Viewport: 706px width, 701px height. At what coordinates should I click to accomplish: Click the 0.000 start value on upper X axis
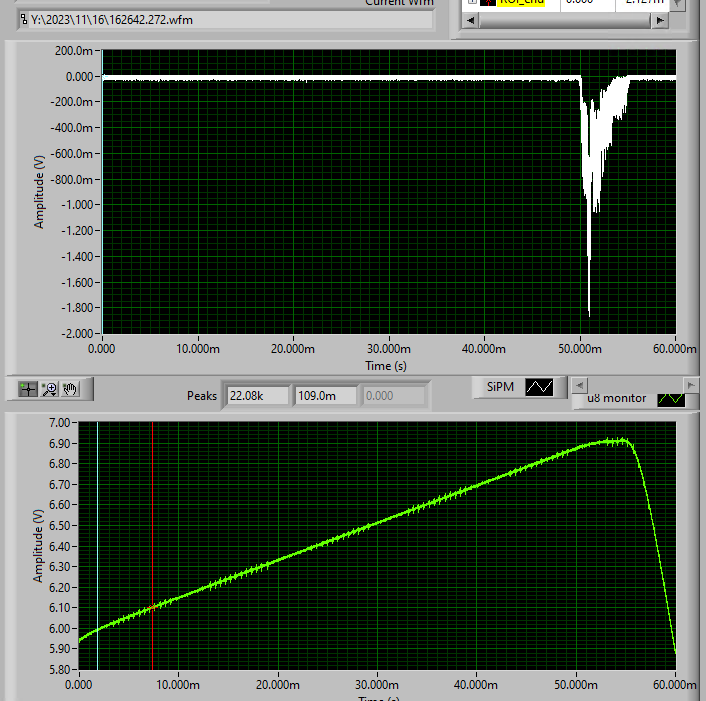click(x=101, y=349)
